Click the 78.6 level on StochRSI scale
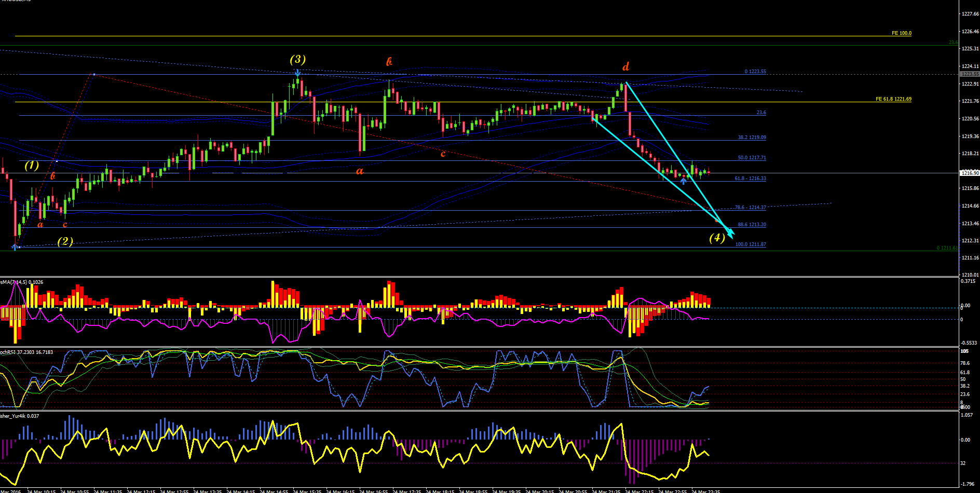 pos(965,363)
